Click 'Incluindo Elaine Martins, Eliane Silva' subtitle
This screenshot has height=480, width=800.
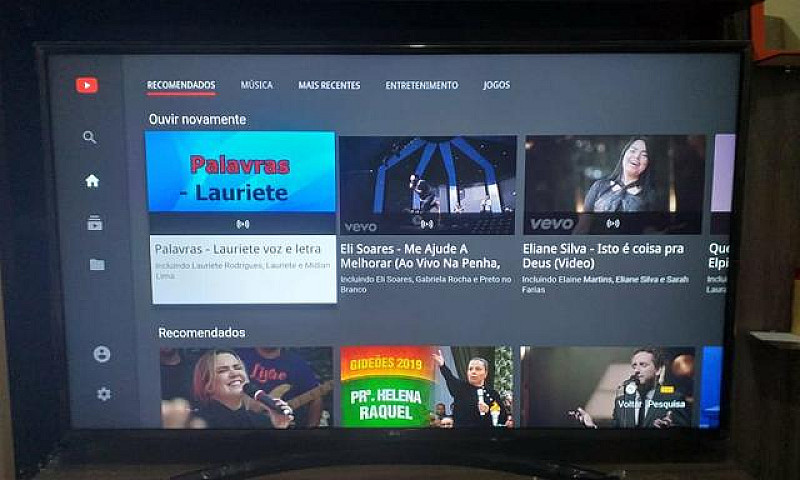click(605, 284)
